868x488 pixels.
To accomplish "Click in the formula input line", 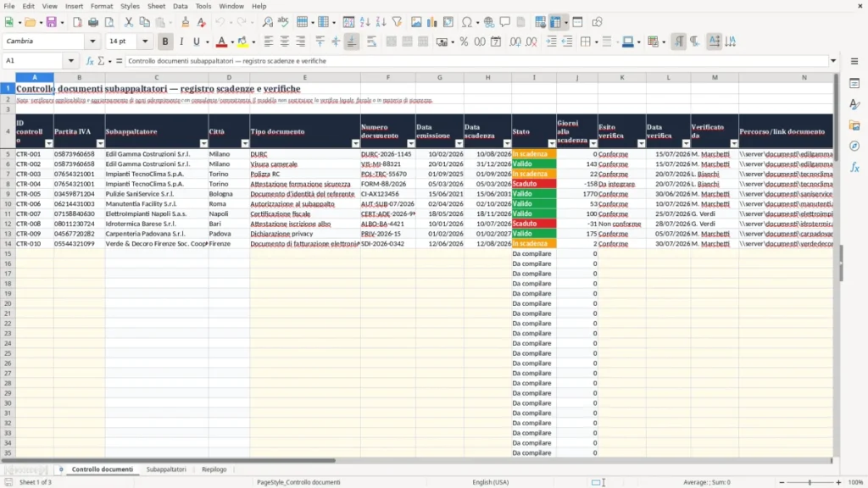I will click(x=476, y=61).
